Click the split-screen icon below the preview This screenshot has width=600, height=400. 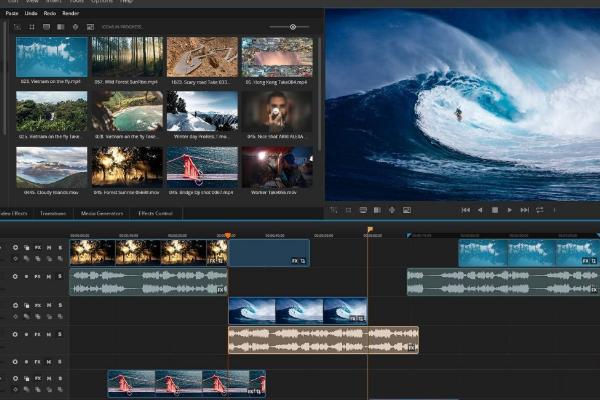377,210
